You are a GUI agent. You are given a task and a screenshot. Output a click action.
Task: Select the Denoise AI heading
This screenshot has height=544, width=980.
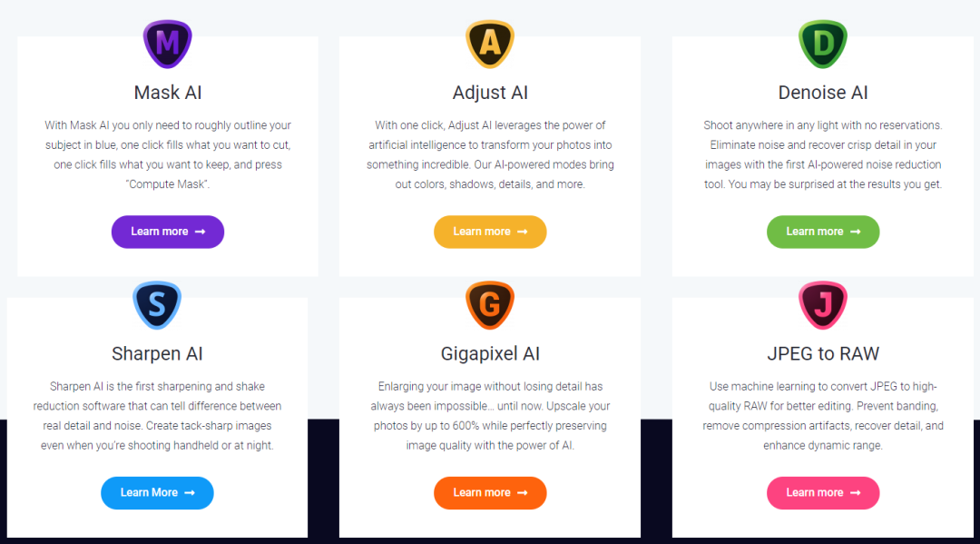(823, 93)
